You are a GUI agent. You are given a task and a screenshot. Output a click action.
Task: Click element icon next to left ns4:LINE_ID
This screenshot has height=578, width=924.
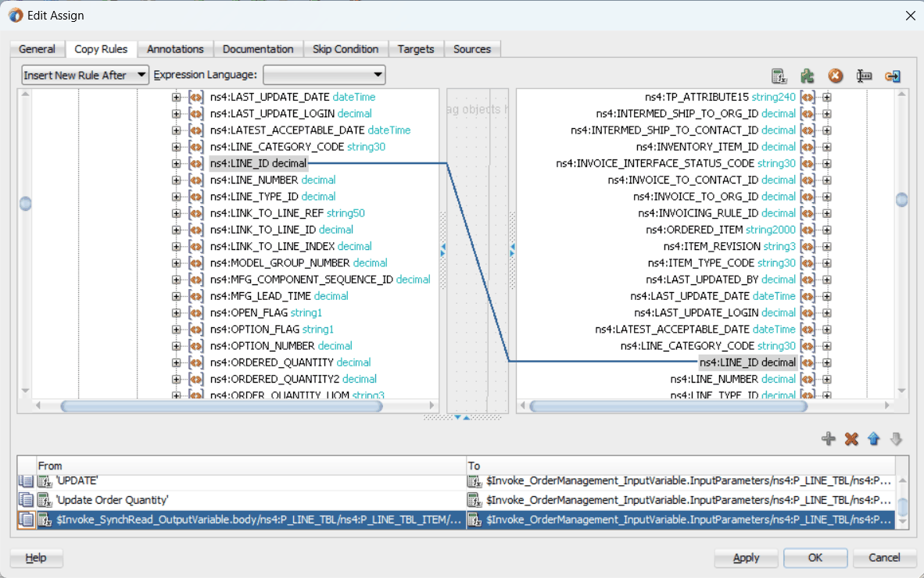point(196,163)
